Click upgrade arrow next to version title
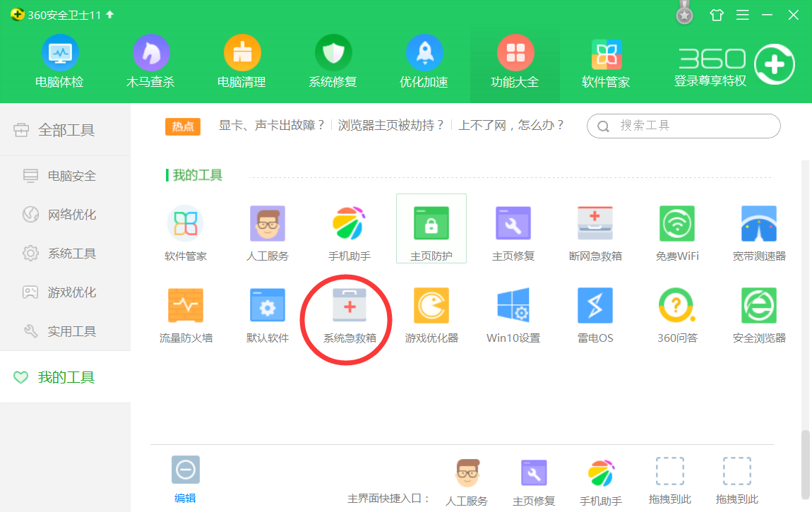Screen dimensions: 812x512 coord(109,15)
